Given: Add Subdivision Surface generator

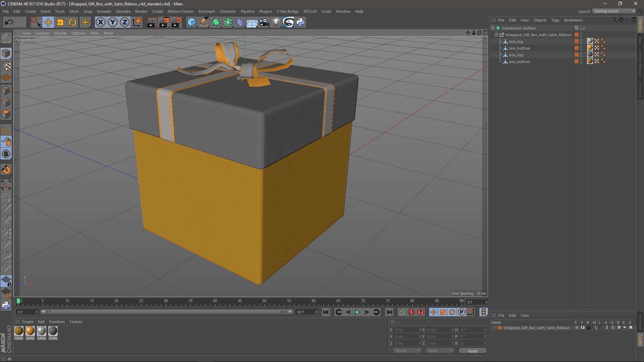Looking at the screenshot, I should (x=216, y=22).
